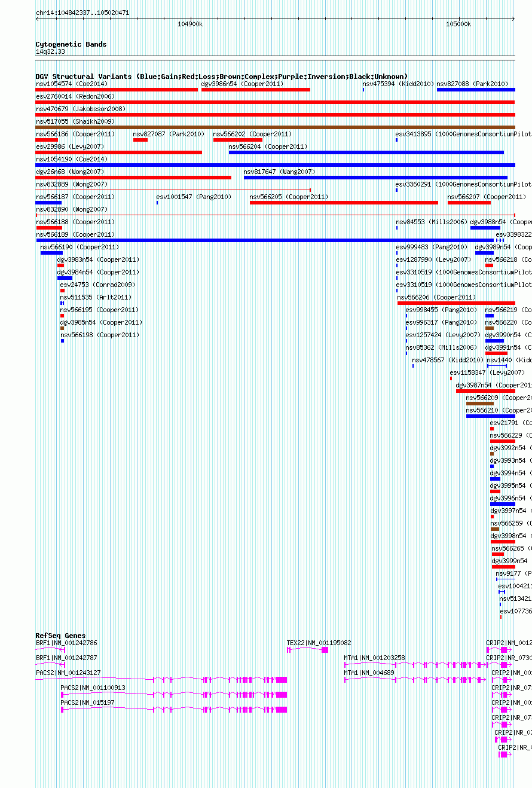The image size is (532, 788).
Task: Select the esv24753 (Conrad2009) variant
Action: pos(98,285)
